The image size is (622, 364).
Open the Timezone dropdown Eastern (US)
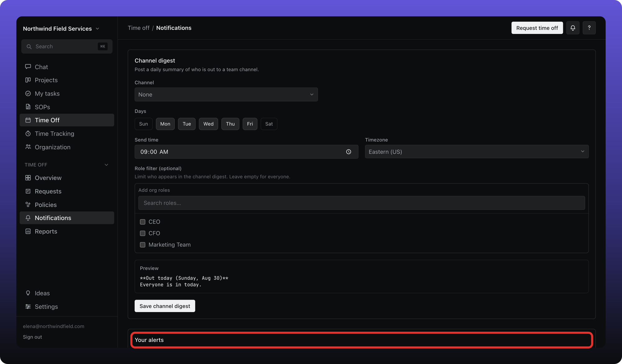(x=476, y=152)
